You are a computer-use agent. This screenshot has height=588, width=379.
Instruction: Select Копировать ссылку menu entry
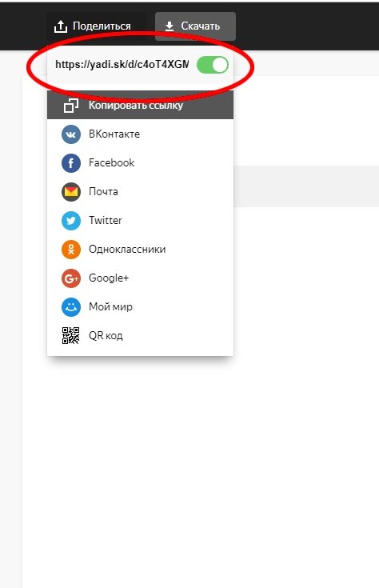[140, 105]
